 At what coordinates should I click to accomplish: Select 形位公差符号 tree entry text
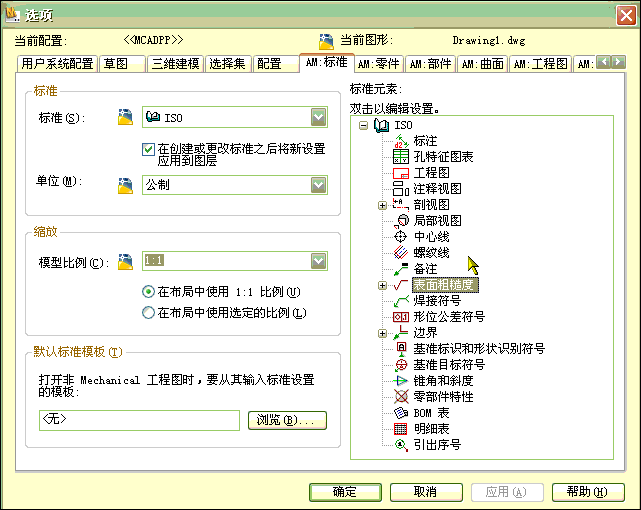pos(449,317)
